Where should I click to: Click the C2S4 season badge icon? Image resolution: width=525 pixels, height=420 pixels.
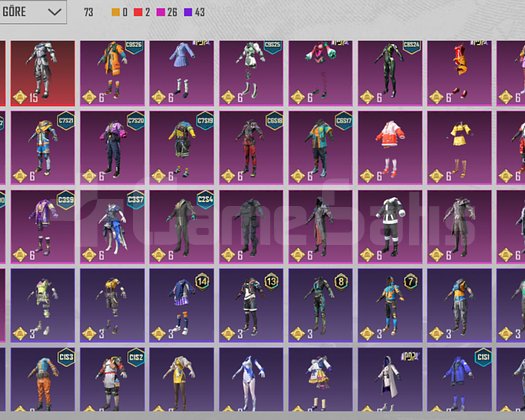pyautogui.click(x=205, y=200)
